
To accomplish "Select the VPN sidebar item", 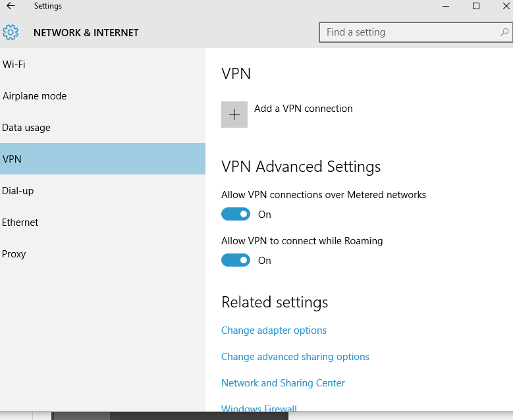I will (13, 159).
